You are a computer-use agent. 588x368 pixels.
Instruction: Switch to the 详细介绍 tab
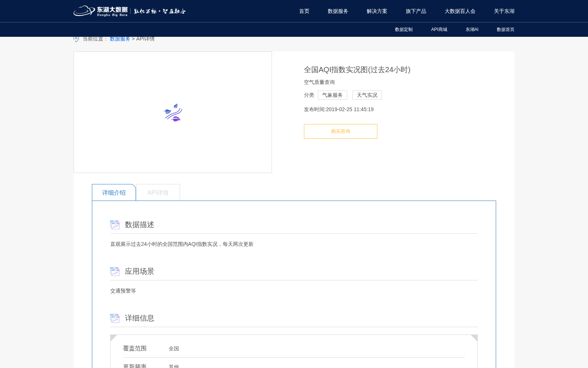click(x=114, y=192)
